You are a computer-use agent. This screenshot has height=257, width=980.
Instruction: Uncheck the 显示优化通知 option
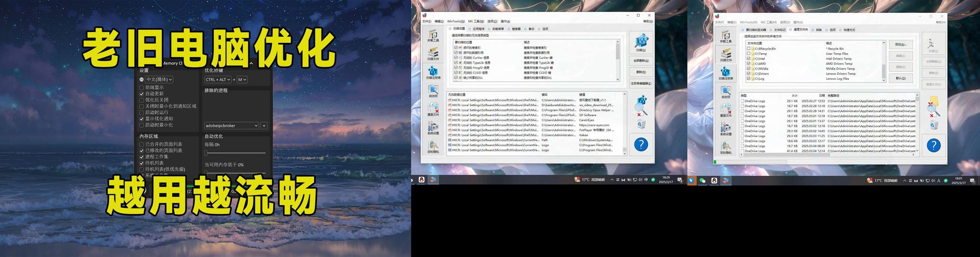[141, 119]
